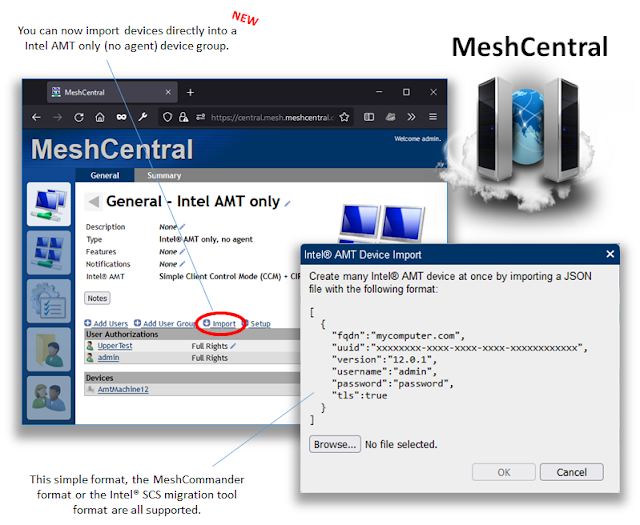Click 'Intel® AMT only, no agent' type value

[x=206, y=240]
